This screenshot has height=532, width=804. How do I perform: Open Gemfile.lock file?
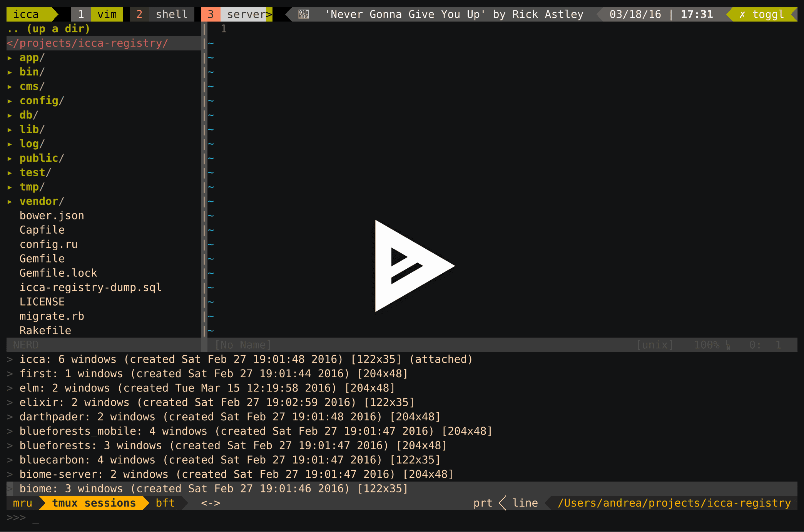tap(58, 273)
